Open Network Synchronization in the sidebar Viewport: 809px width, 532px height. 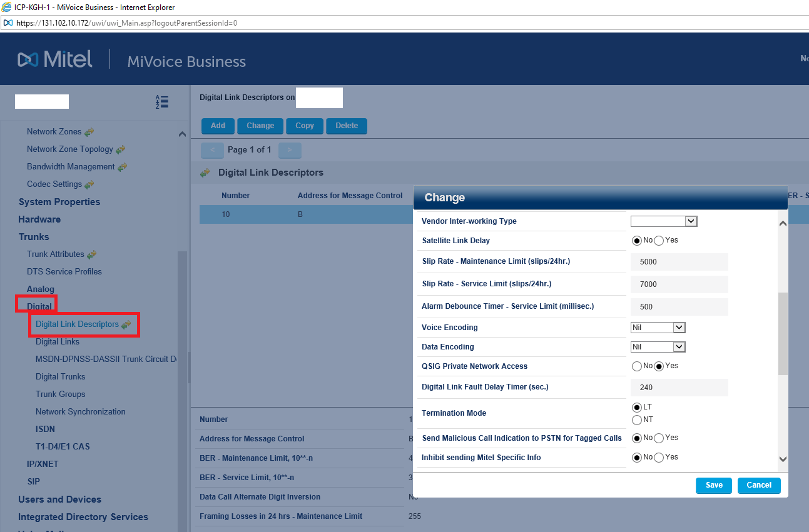(x=81, y=412)
